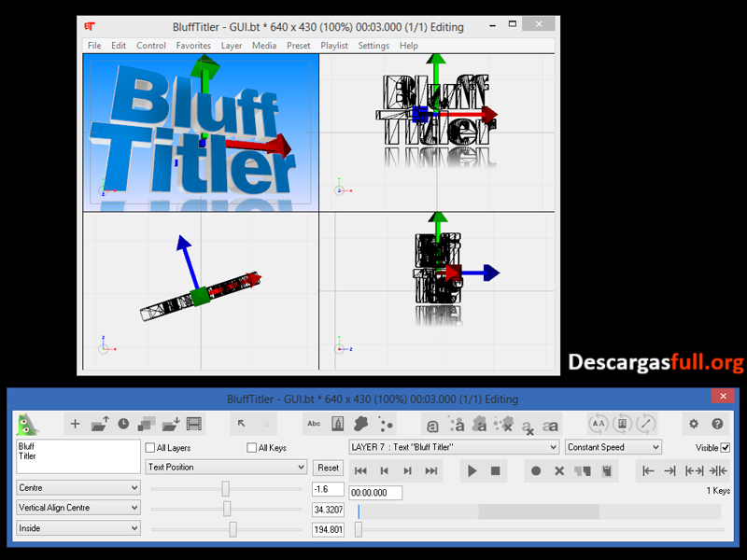Add a new layer with the plus icon
747x560 pixels.
point(74,424)
